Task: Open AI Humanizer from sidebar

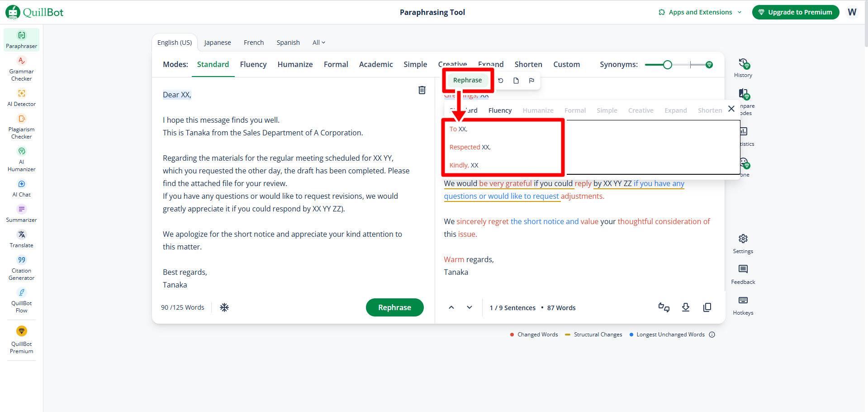Action: point(21,159)
